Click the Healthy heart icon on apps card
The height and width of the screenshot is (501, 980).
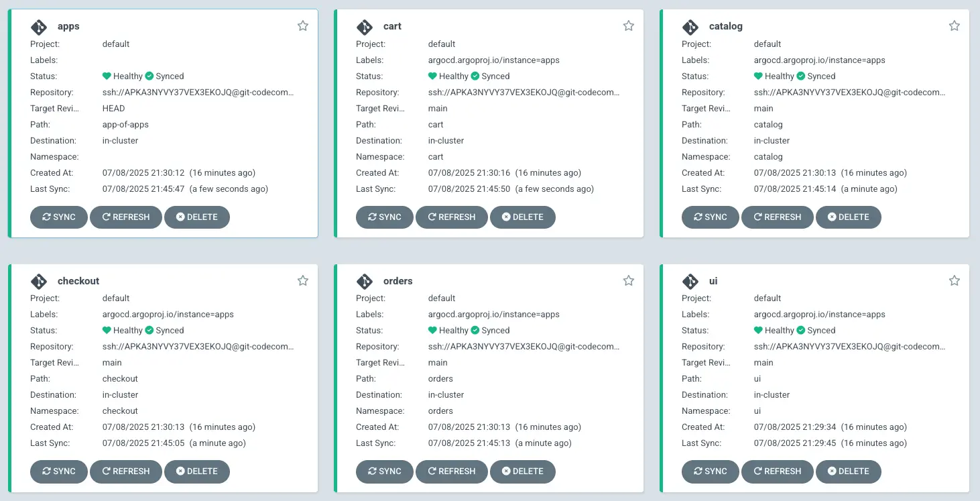[x=107, y=76]
